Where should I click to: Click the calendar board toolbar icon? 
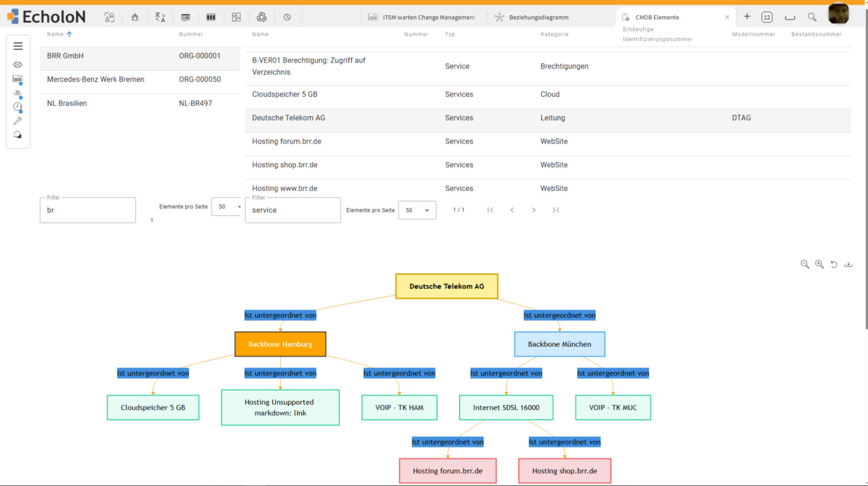[x=186, y=17]
